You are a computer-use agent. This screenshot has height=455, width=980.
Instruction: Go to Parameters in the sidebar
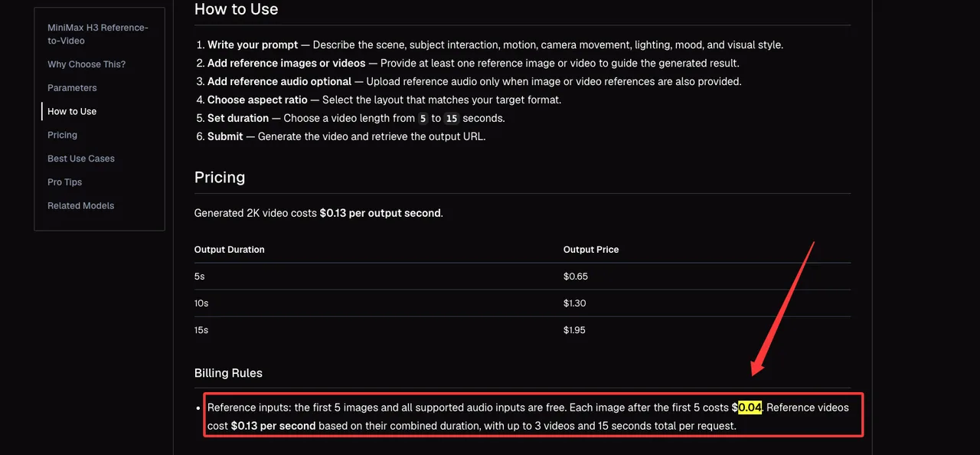pyautogui.click(x=72, y=88)
